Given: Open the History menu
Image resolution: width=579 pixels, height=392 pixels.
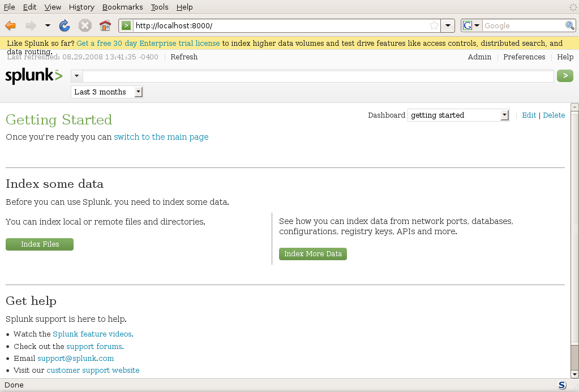Looking at the screenshot, I should (x=82, y=7).
